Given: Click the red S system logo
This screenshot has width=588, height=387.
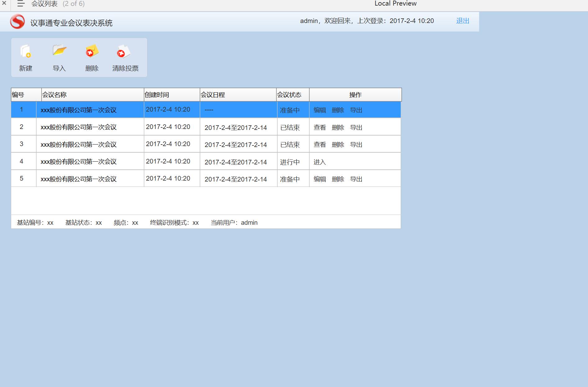Looking at the screenshot, I should point(17,22).
